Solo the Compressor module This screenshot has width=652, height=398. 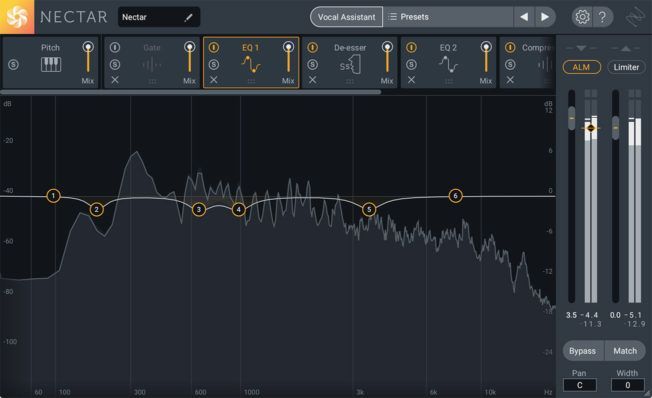click(x=510, y=65)
